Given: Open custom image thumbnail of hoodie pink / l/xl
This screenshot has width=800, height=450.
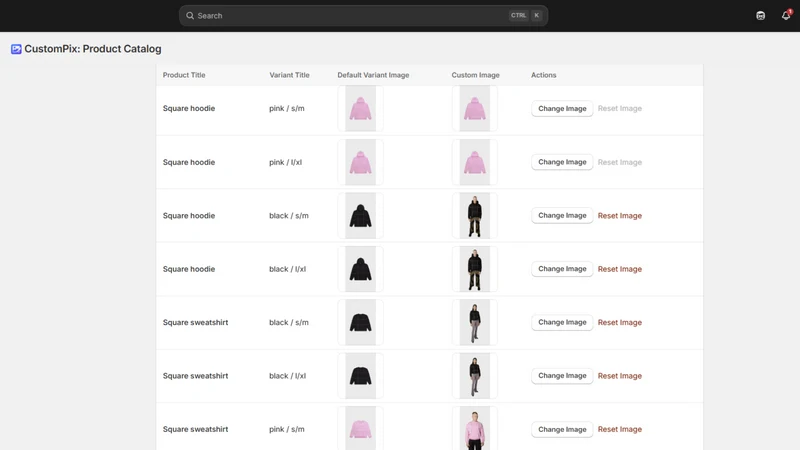Looking at the screenshot, I should (x=474, y=162).
